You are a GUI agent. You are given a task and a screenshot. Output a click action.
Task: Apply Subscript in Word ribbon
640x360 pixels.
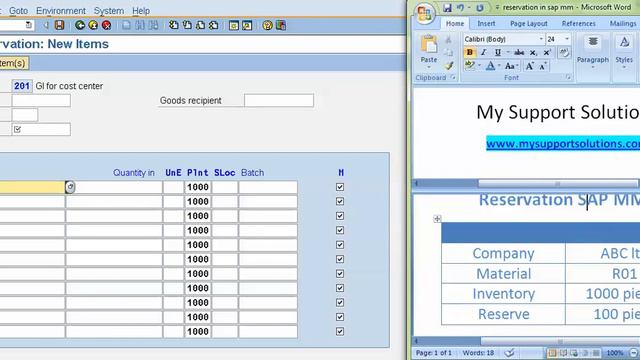(533, 53)
